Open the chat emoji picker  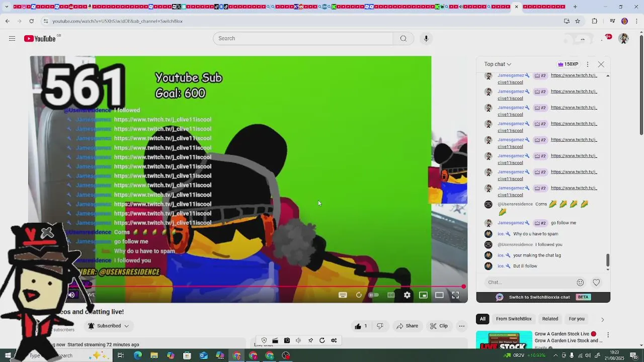(x=580, y=283)
